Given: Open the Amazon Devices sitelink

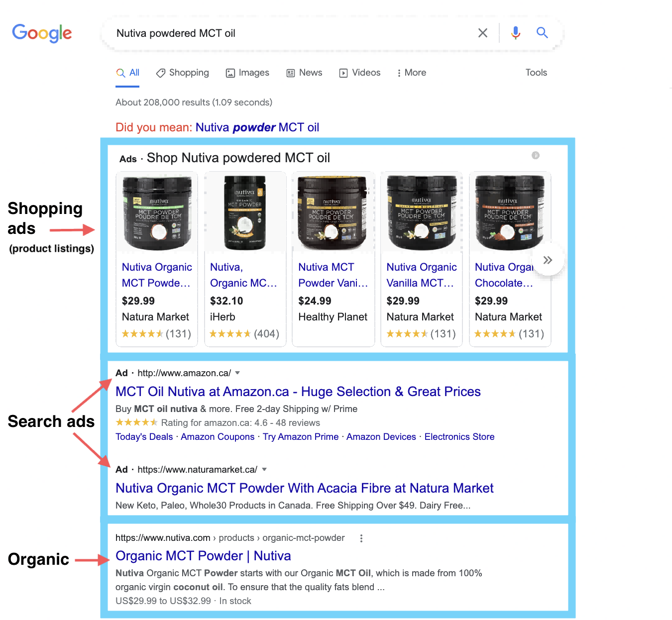Looking at the screenshot, I should pyautogui.click(x=381, y=437).
